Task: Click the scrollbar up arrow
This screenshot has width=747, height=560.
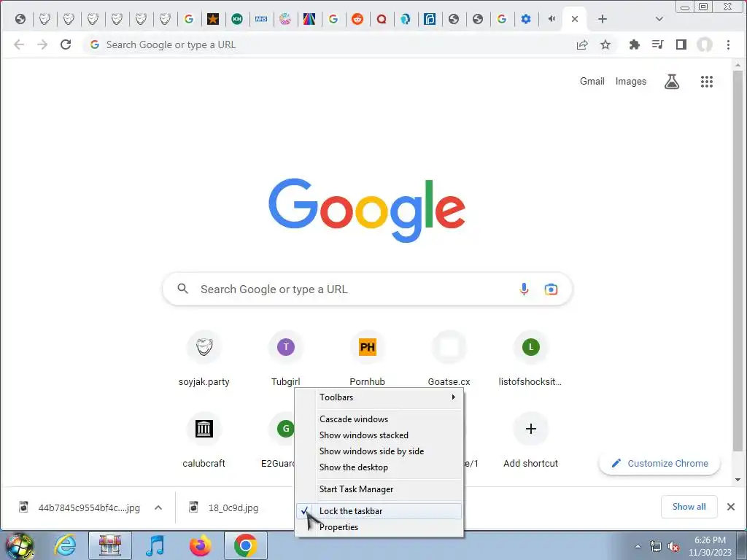Action: (738, 65)
